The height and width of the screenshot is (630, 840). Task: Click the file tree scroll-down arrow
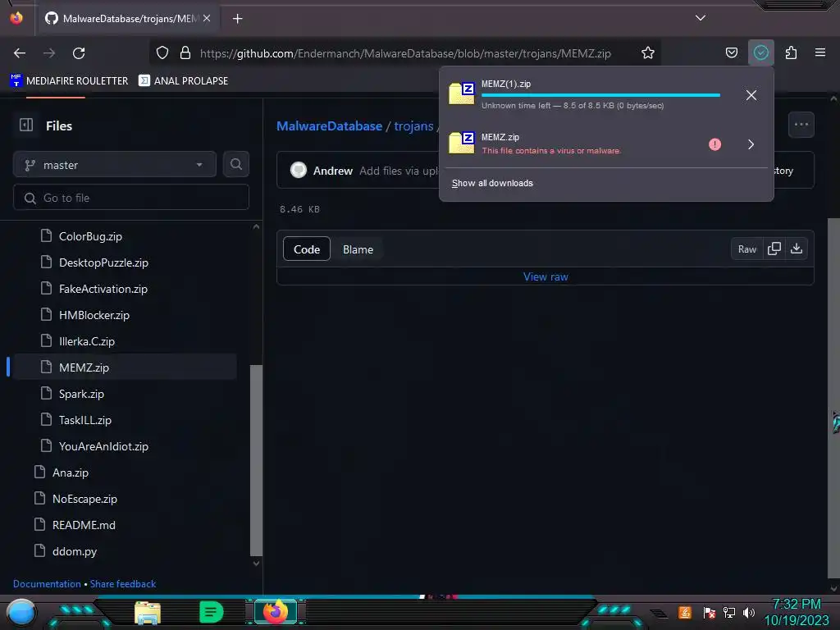(x=256, y=564)
